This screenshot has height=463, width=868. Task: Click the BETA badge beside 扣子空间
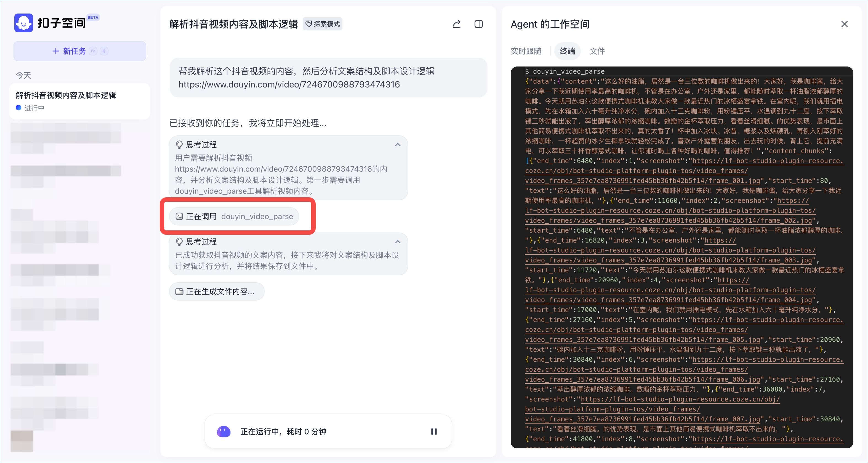pos(93,18)
